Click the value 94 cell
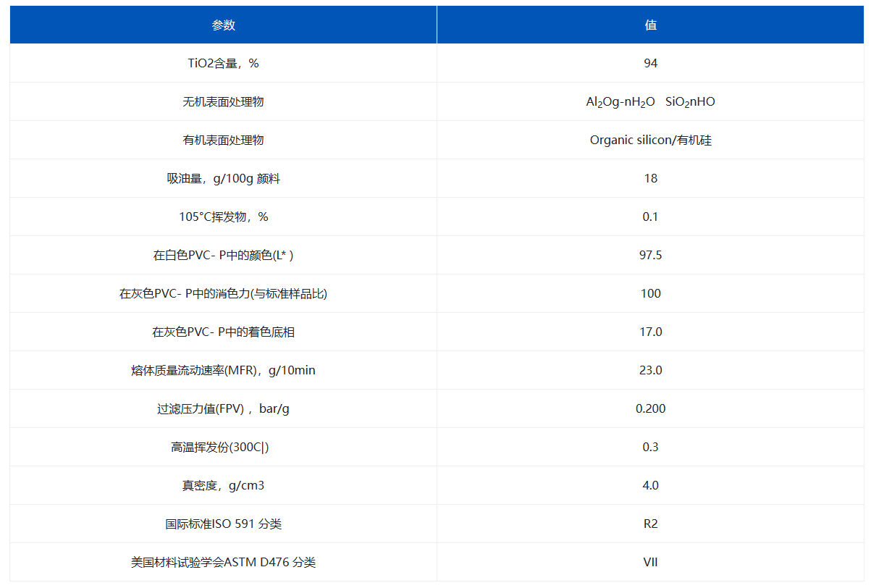The height and width of the screenshot is (588, 871). point(650,63)
